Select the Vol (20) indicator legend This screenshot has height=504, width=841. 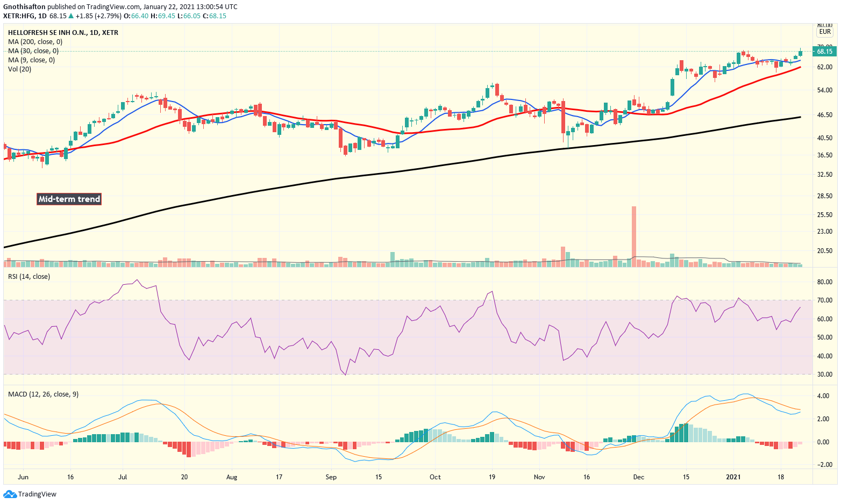pyautogui.click(x=19, y=69)
